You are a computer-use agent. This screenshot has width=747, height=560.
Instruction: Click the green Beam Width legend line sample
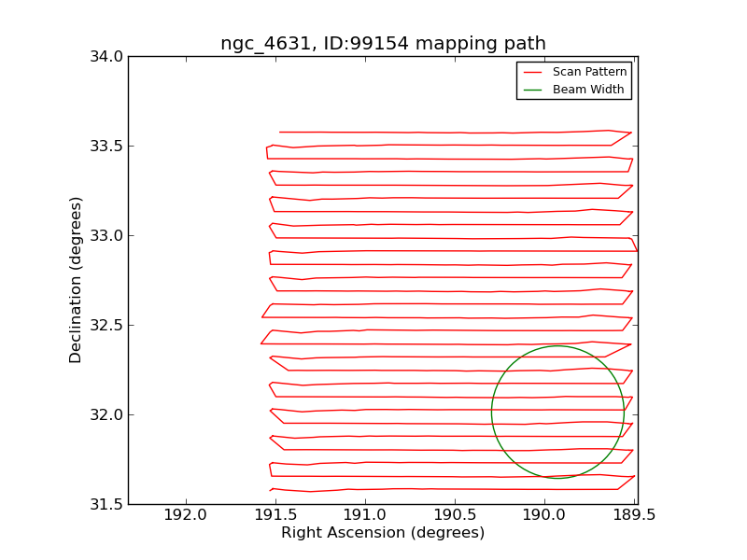(532, 90)
